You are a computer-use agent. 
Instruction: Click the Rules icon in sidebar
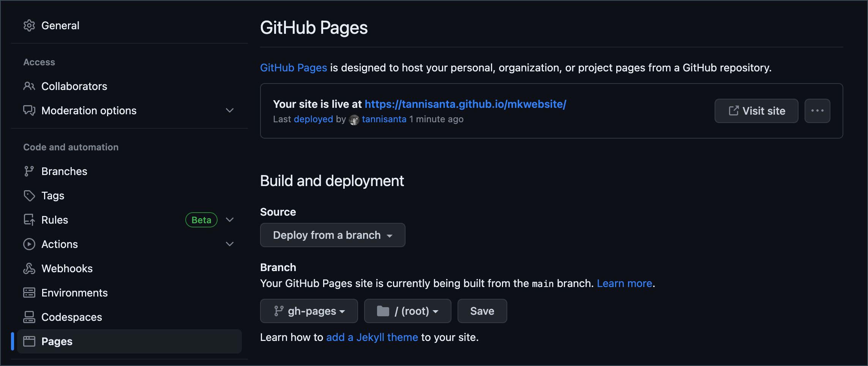tap(29, 220)
